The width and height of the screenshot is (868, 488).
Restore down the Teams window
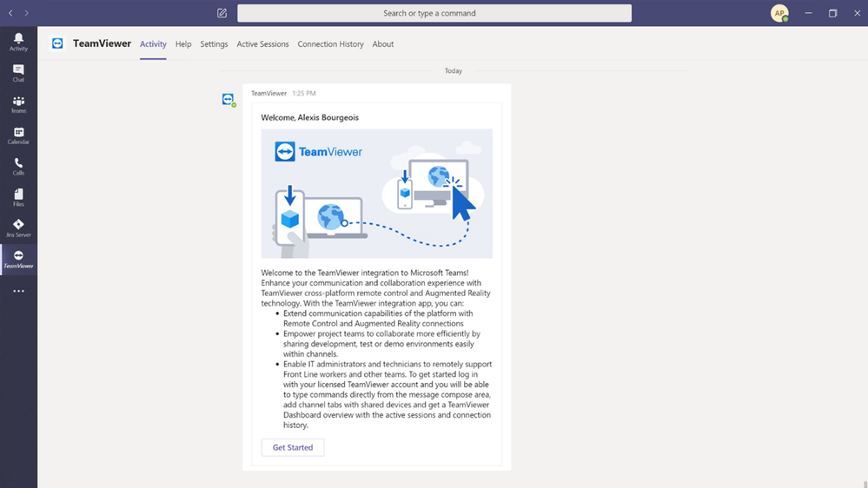click(832, 13)
